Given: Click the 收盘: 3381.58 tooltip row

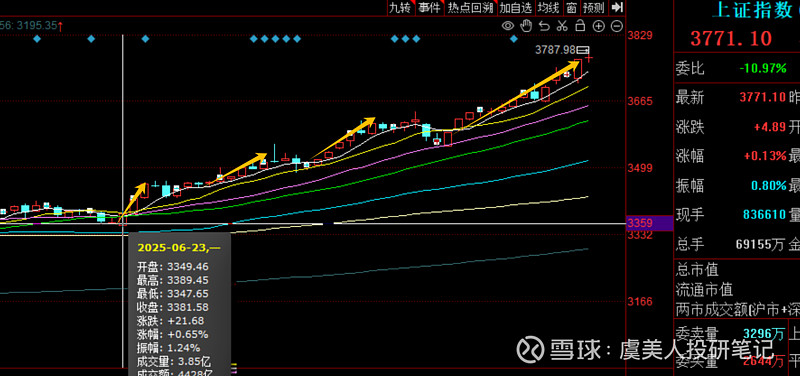Looking at the screenshot, I should click(172, 307).
